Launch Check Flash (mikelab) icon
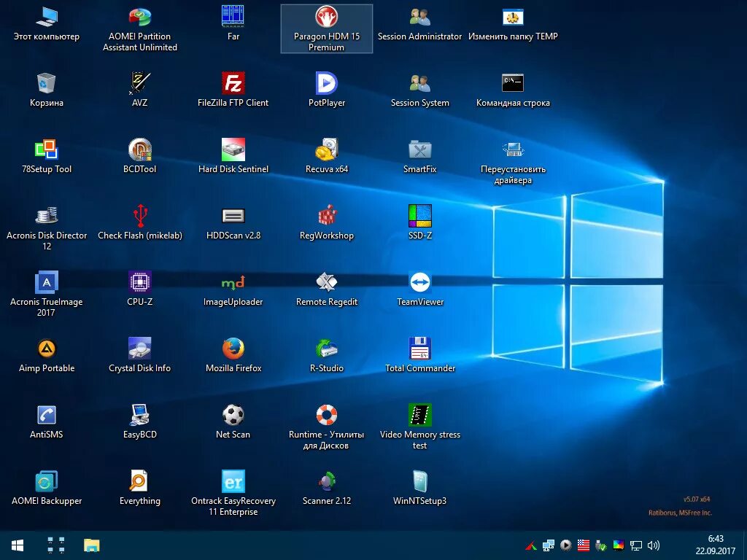The width and height of the screenshot is (747, 560). (x=139, y=222)
